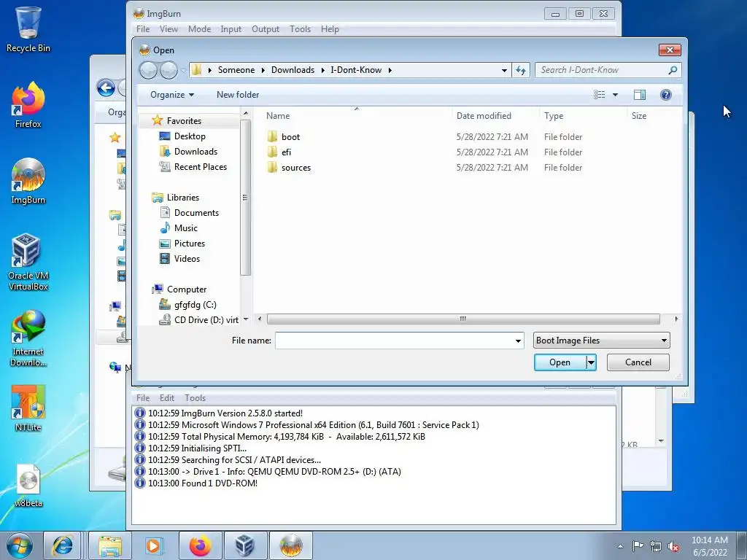Screen dimensions: 747x560
Task: Select gfgfdg (C:) drive
Action: click(x=195, y=305)
